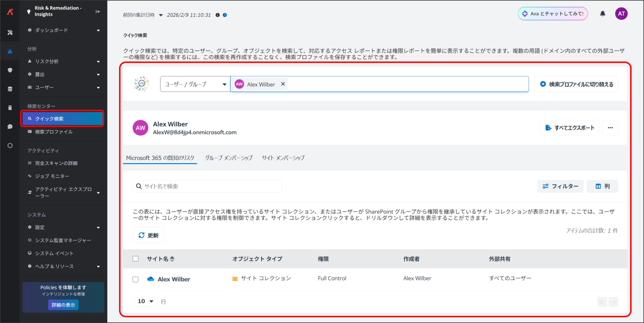Collapse sidebar with the arrow icon

[x=98, y=12]
